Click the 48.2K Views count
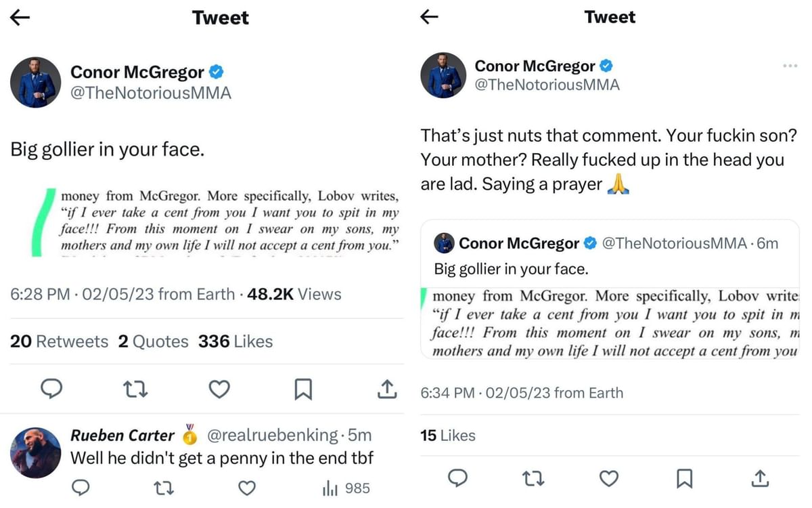The height and width of the screenshot is (508, 812). click(294, 294)
